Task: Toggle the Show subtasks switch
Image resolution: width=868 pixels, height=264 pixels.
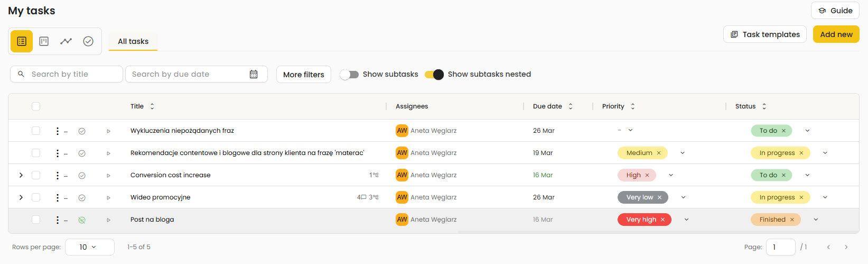Action: 349,75
